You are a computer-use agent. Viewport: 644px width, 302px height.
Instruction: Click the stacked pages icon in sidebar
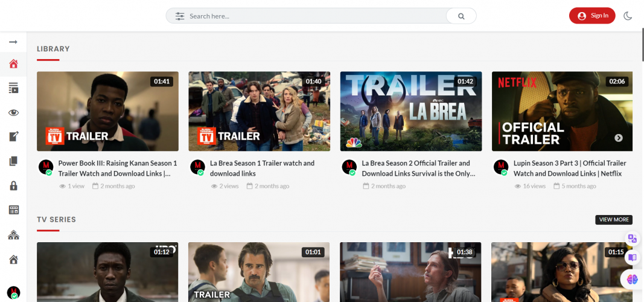coord(13,161)
